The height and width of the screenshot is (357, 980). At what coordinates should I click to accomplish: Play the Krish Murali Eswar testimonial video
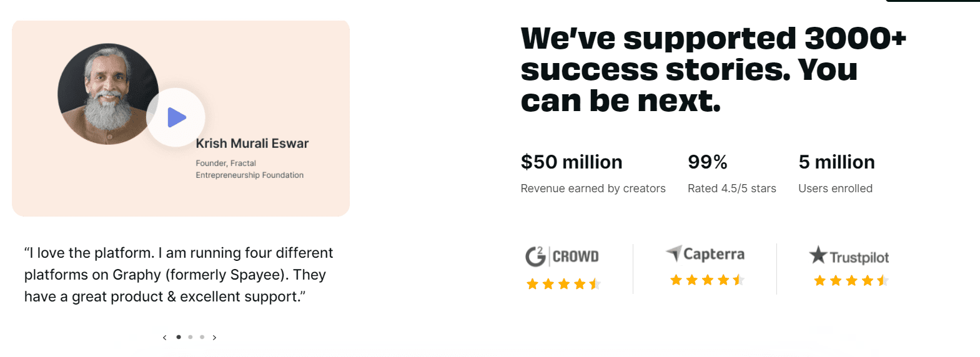[176, 117]
